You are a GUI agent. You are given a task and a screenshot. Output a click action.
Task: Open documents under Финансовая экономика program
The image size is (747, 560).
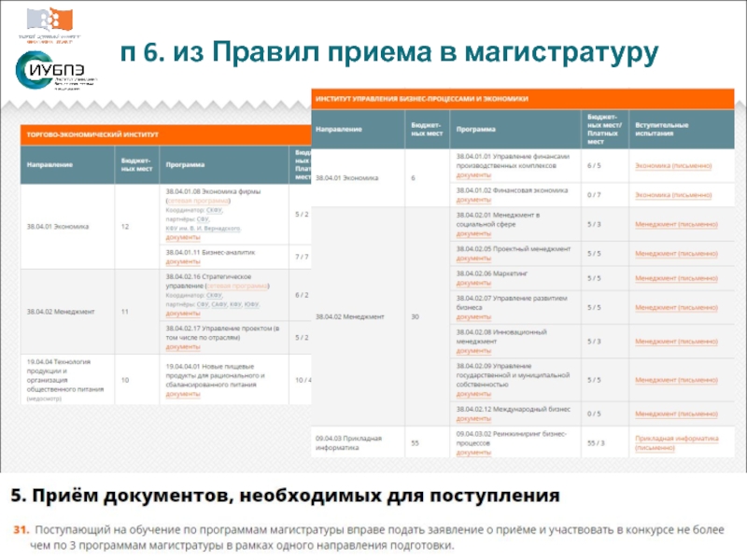473,200
